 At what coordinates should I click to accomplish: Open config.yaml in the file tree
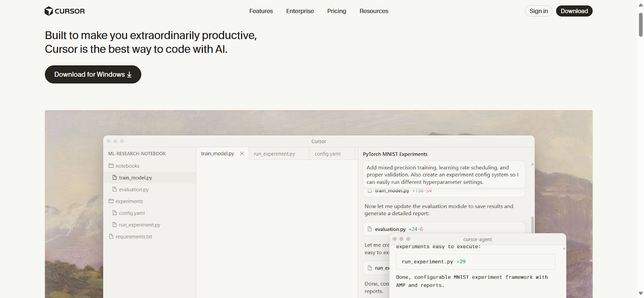(150, 213)
